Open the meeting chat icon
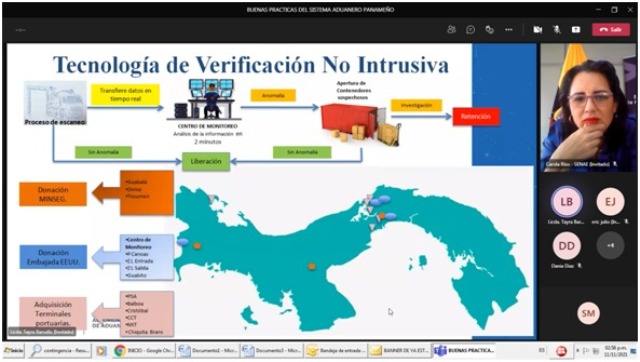 (x=470, y=29)
